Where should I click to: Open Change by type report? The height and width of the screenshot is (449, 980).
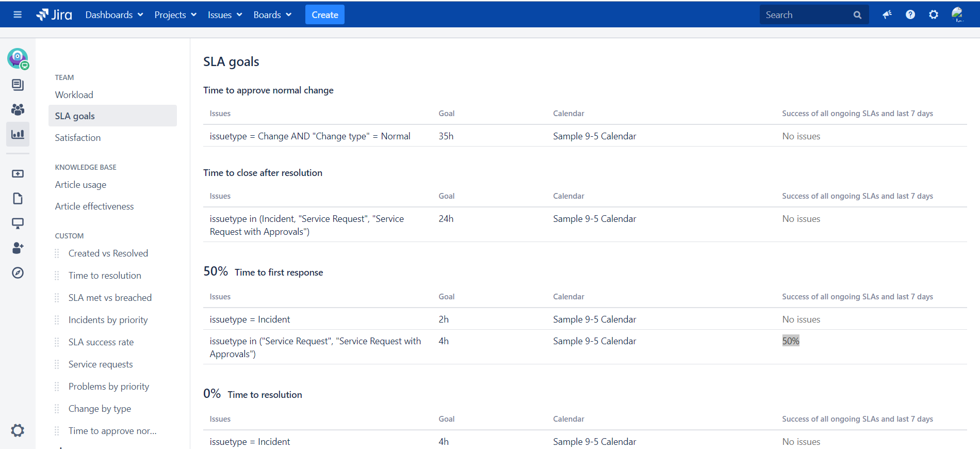point(100,409)
